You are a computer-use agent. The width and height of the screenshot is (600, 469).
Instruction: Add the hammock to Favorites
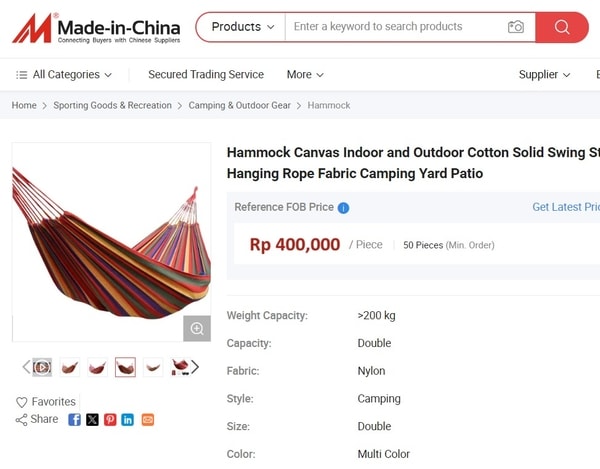point(46,402)
